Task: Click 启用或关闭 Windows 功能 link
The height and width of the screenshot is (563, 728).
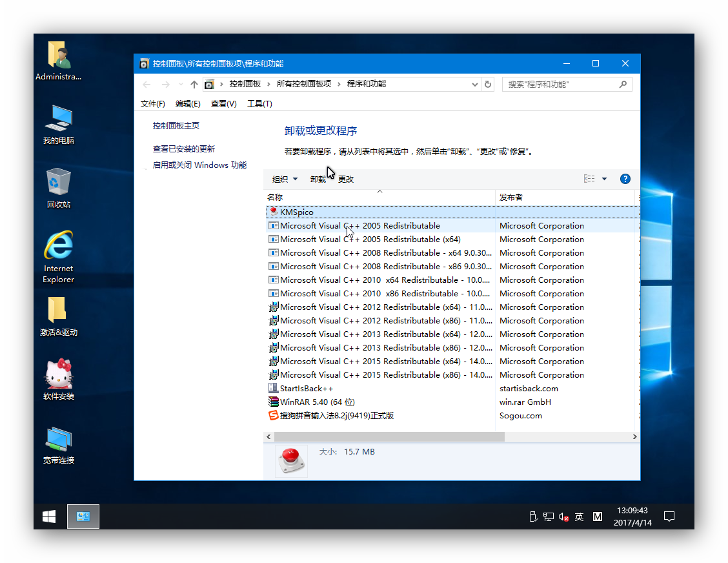Action: tap(201, 165)
